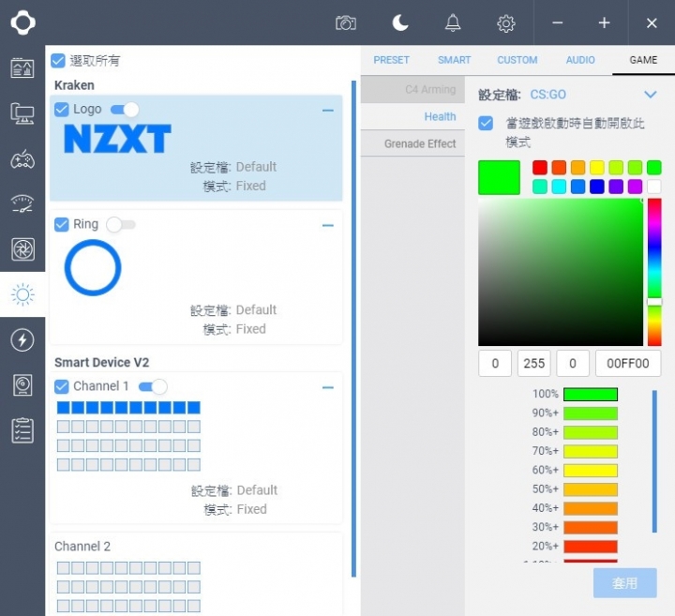Pick the dark blue preset swatch
The height and width of the screenshot is (616, 675).
pos(597,187)
